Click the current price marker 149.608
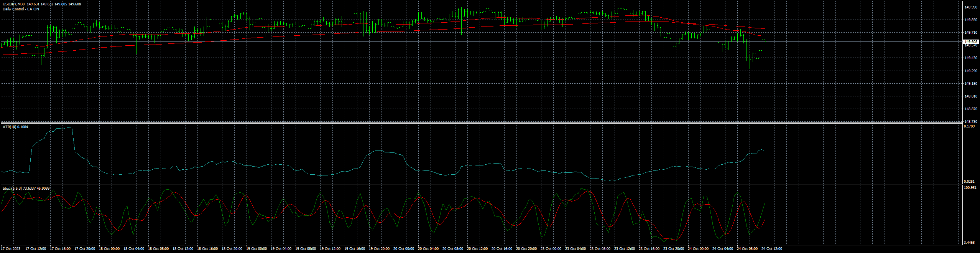Screen dimensions: 980x253 coord(971,41)
